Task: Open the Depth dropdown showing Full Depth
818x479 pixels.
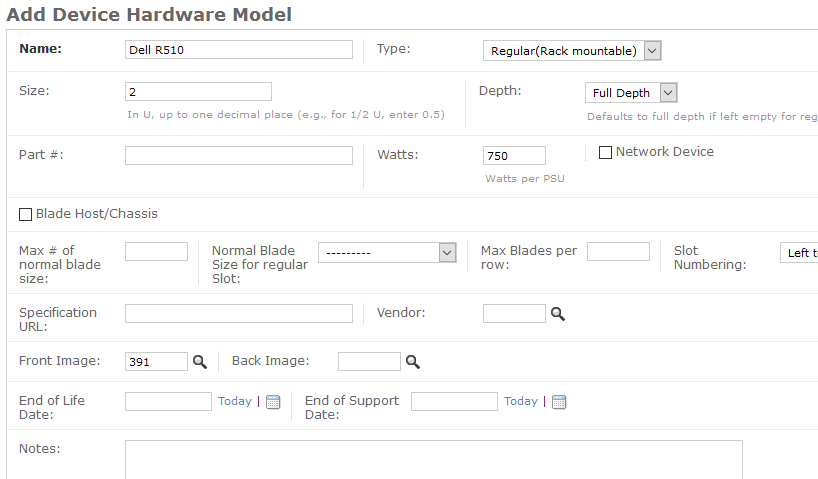Action: point(631,93)
